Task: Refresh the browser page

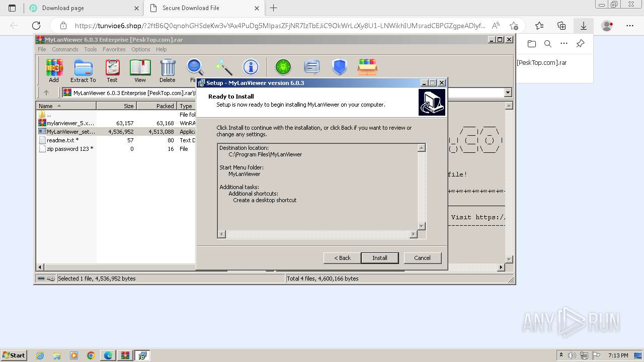Action: point(36,26)
